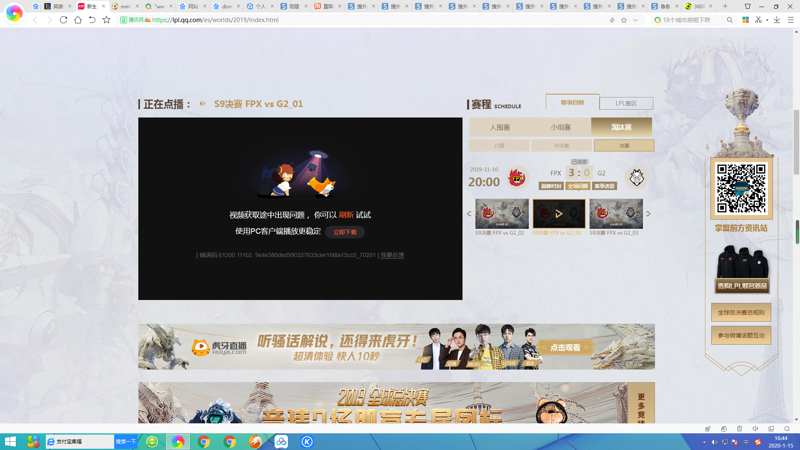Click the browser forward arrow

(49, 20)
